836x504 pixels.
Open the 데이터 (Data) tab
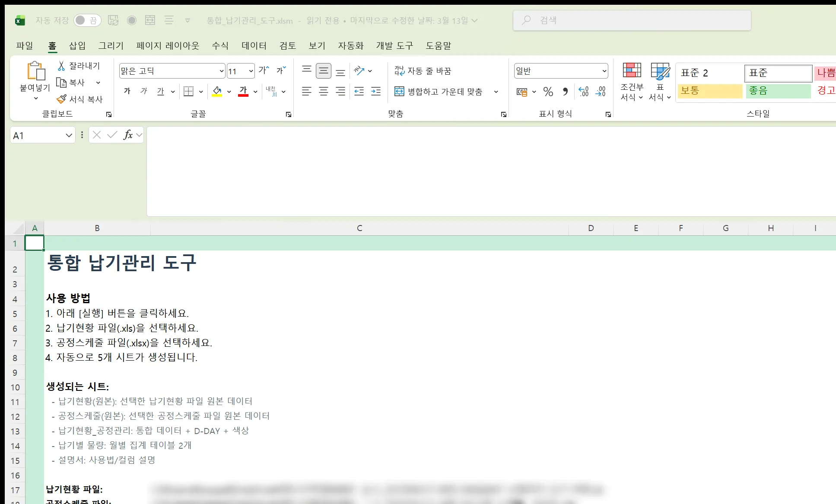[x=254, y=45]
